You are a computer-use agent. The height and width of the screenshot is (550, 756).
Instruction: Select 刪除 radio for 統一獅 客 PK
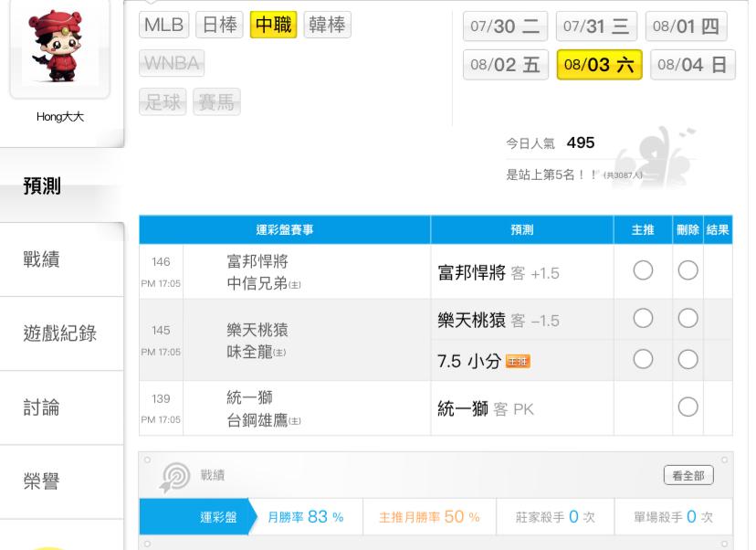tap(688, 407)
